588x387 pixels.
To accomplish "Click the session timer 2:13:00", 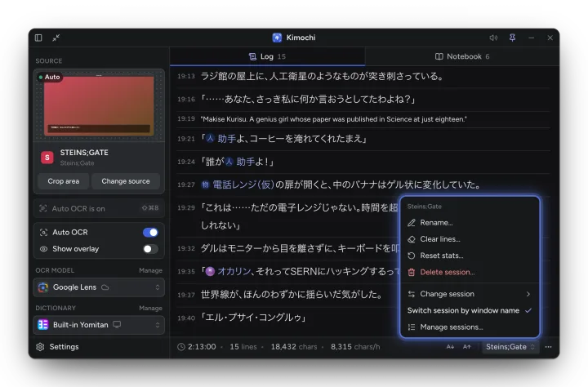I will pyautogui.click(x=202, y=347).
